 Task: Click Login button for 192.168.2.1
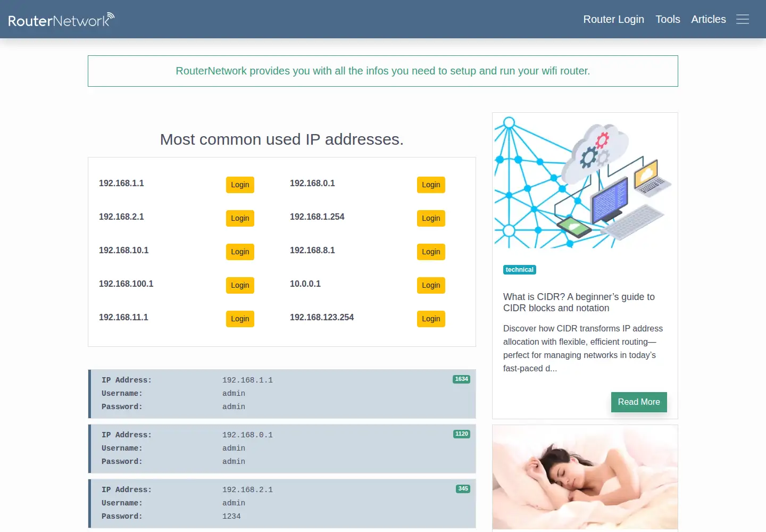tap(240, 218)
